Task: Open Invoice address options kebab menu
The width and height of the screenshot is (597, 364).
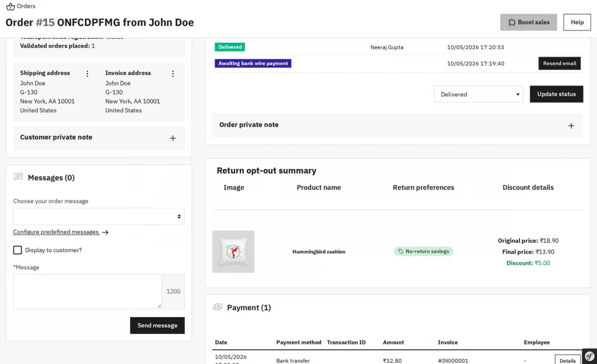Action: click(173, 74)
